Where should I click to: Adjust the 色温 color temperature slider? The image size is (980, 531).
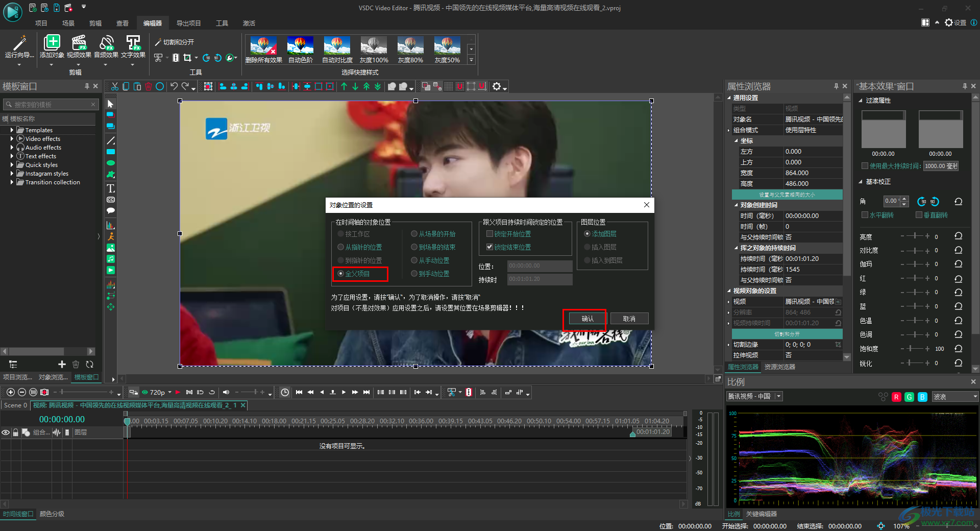point(914,320)
